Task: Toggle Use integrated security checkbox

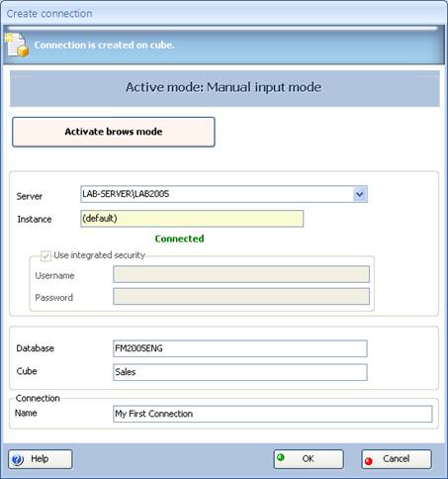Action: click(45, 255)
